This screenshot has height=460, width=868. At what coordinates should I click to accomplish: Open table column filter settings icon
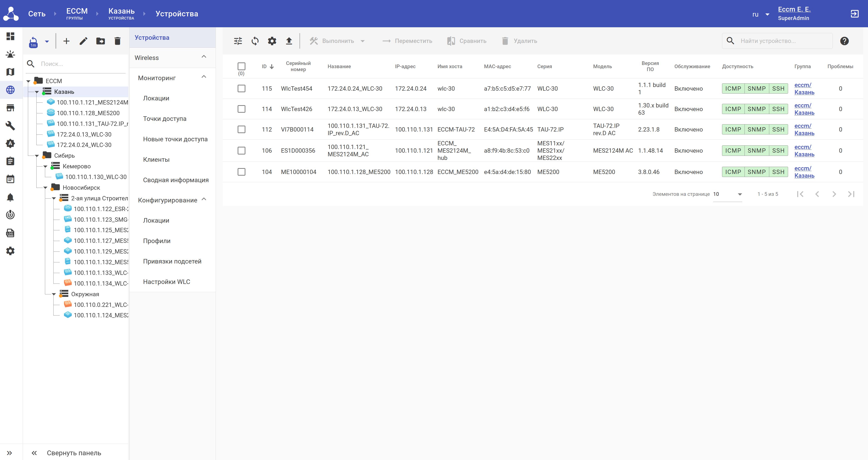click(x=238, y=41)
